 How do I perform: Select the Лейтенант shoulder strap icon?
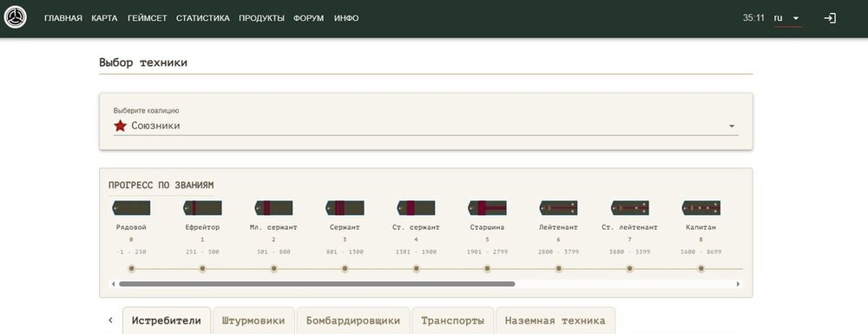[x=558, y=208]
